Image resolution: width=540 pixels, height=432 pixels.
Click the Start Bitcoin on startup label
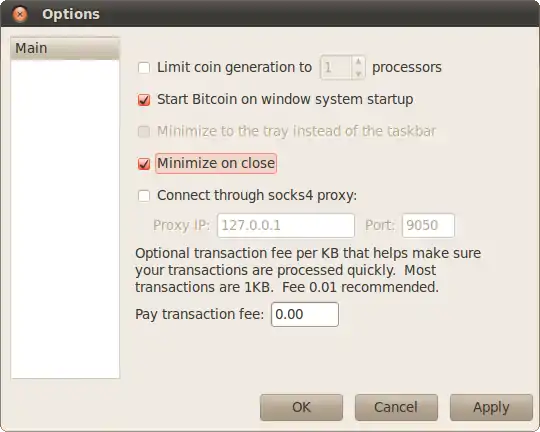tap(285, 100)
